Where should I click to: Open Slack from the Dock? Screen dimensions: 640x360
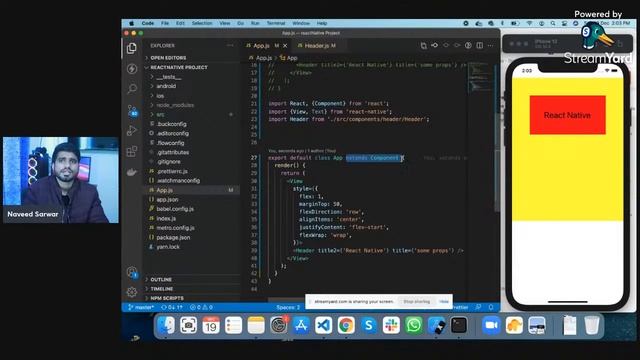391,325
